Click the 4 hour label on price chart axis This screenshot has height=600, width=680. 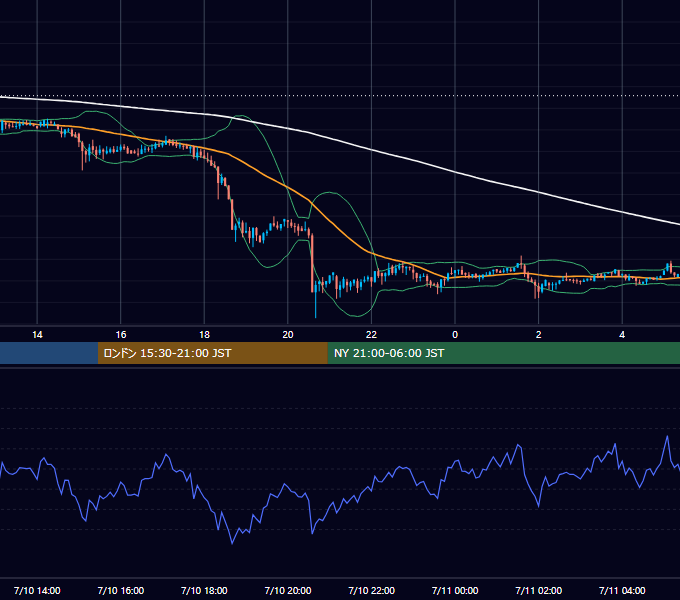(622, 335)
